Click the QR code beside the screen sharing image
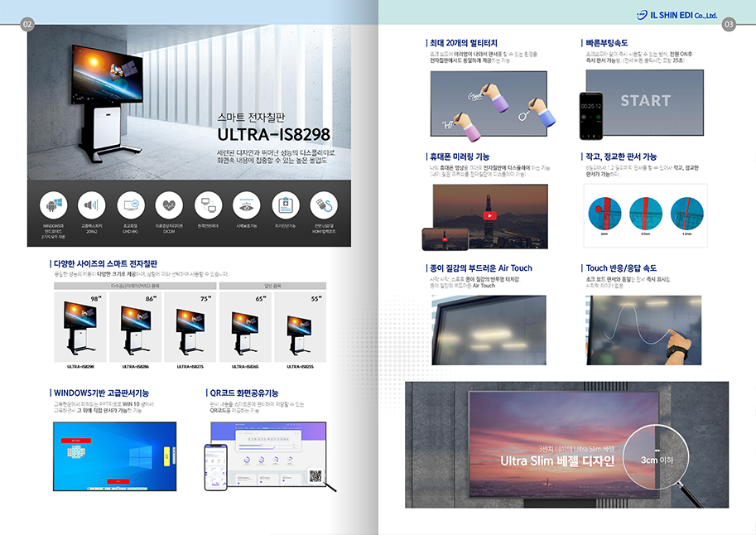756x535 pixels. [x=315, y=475]
